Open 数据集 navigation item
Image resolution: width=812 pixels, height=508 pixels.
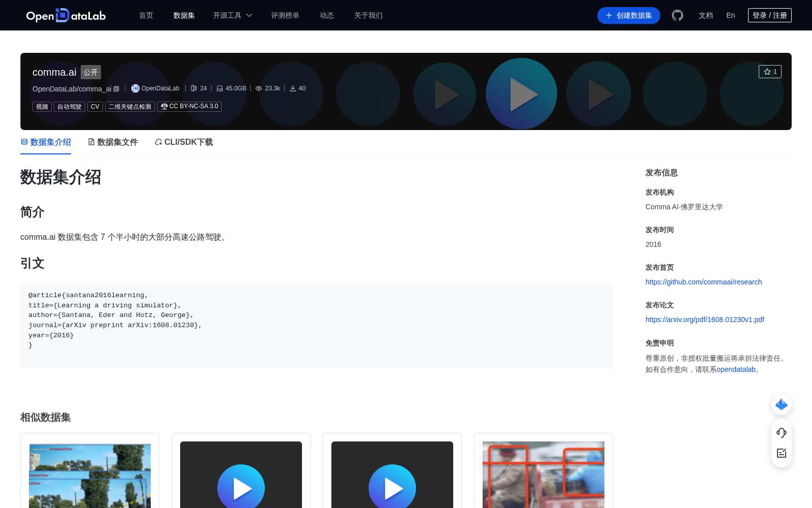[184, 16]
